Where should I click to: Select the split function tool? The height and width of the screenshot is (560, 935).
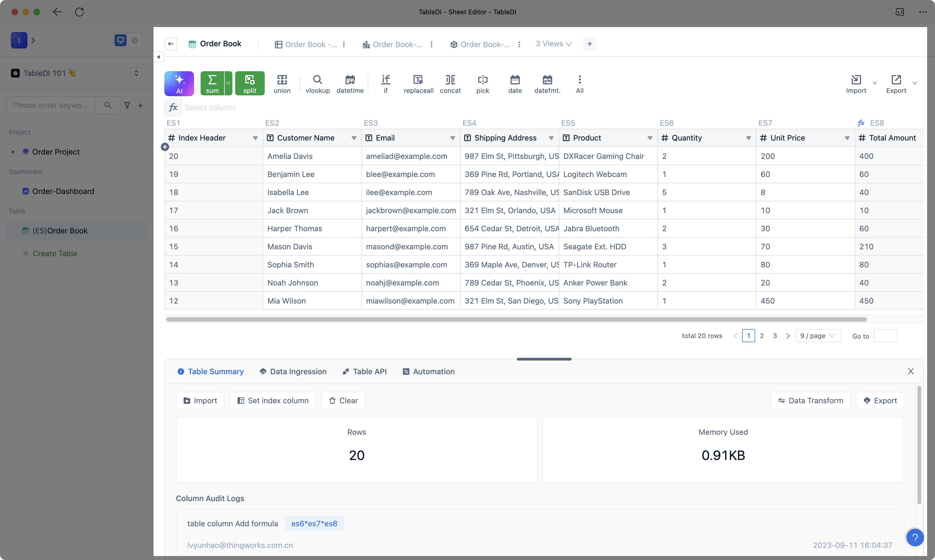[x=249, y=83]
